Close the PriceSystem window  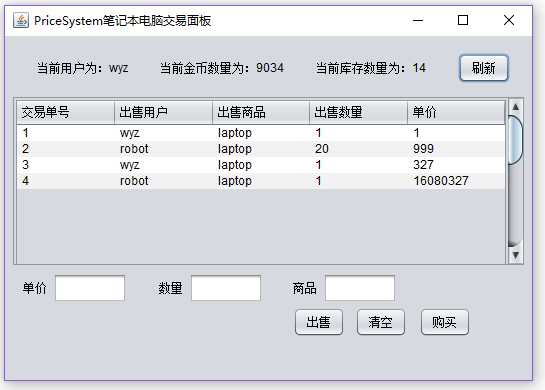point(509,20)
